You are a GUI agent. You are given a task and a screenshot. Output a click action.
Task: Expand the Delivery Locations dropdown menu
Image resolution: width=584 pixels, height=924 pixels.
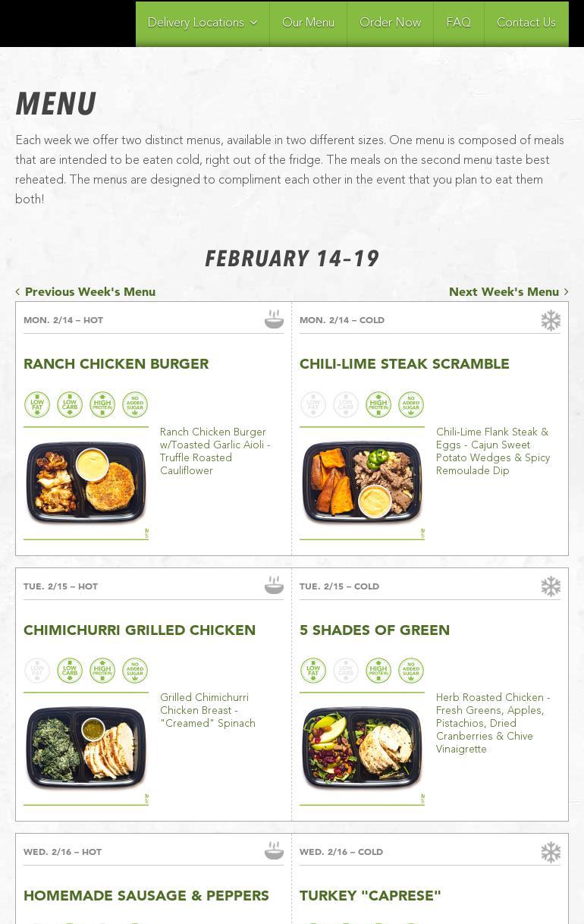point(203,24)
